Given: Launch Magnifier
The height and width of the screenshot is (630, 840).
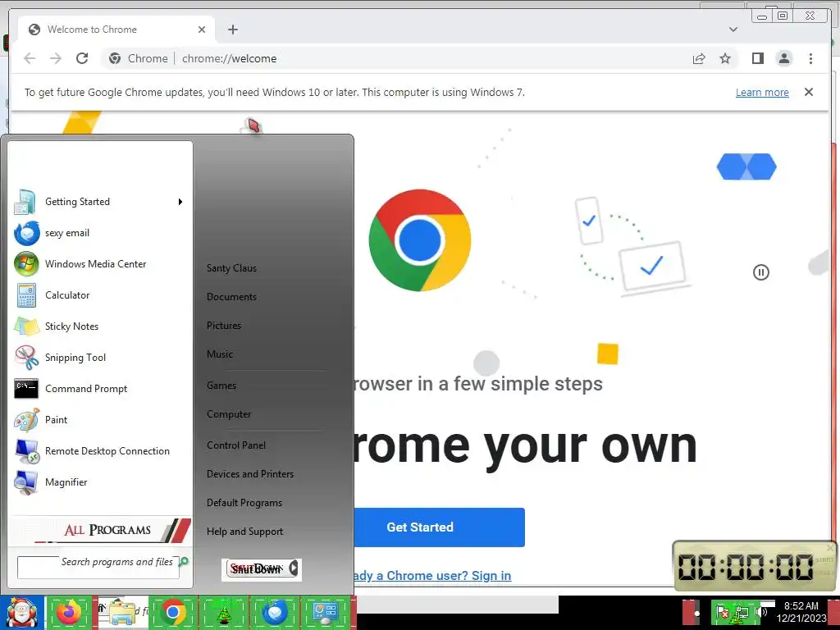Looking at the screenshot, I should [x=99, y=482].
